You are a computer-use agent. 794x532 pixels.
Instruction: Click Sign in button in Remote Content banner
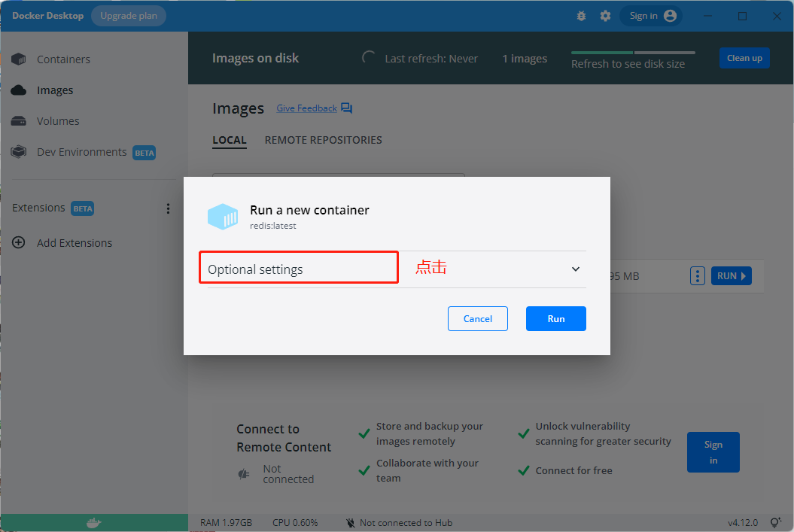[x=713, y=452]
